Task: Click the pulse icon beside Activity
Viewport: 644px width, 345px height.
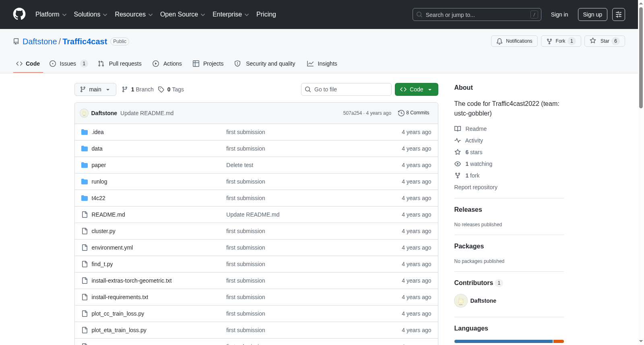Action: pos(458,140)
